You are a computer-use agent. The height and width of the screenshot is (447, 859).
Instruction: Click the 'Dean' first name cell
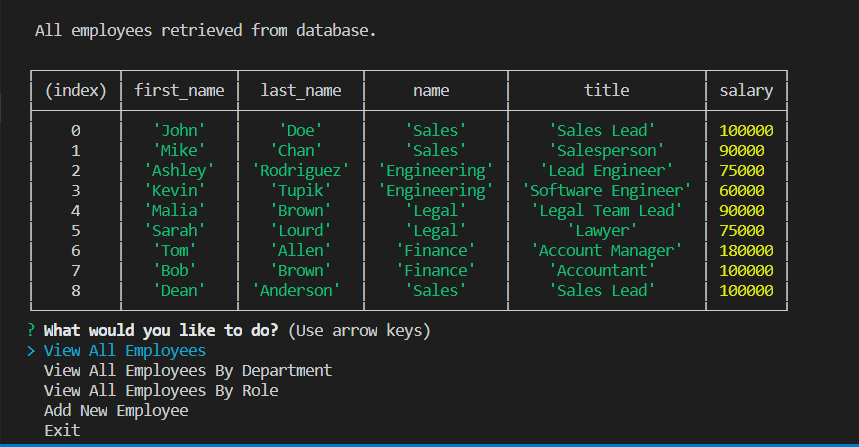[179, 290]
